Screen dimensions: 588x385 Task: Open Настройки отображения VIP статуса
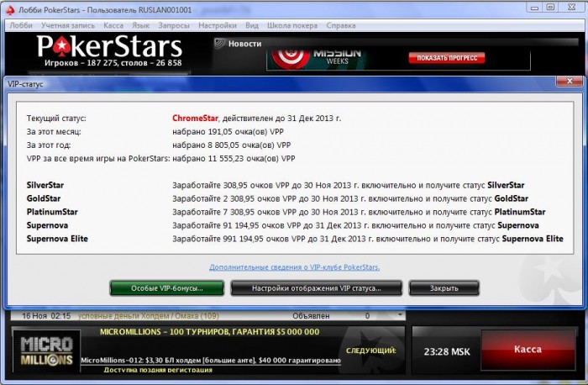[316, 288]
